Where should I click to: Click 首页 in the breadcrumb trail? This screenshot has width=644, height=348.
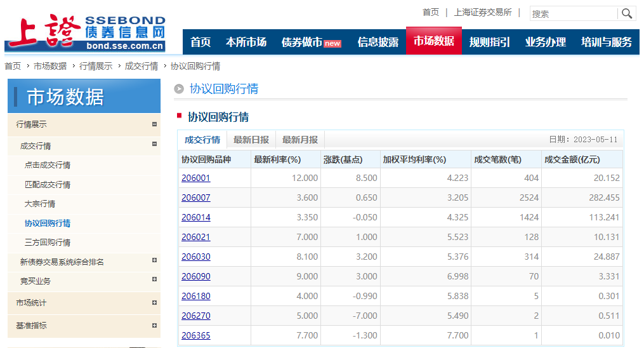[x=13, y=66]
